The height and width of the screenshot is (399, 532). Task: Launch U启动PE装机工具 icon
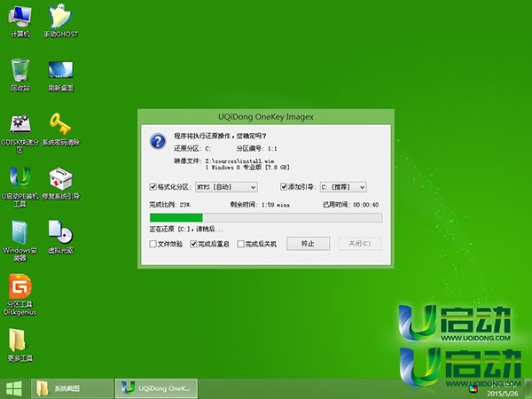tap(20, 187)
